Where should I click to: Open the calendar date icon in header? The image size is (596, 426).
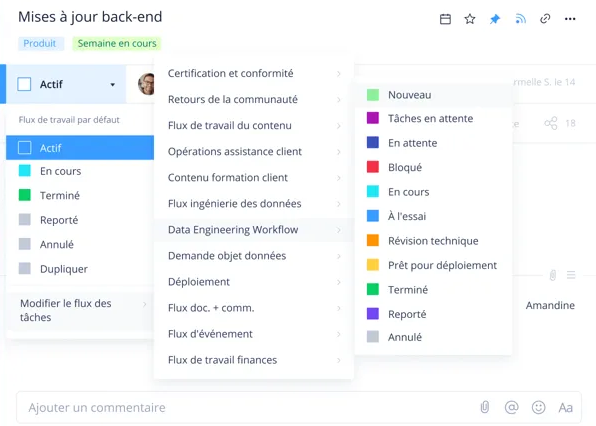click(445, 19)
